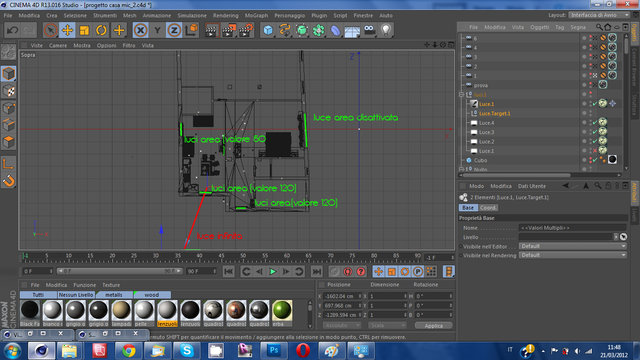
Task: Go to the end of animation
Action: (316, 271)
